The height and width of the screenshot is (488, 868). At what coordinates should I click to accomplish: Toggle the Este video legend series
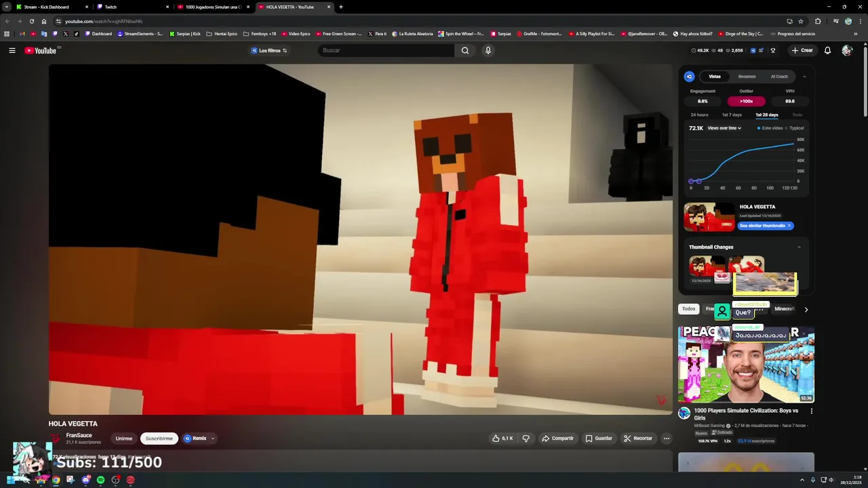point(770,128)
